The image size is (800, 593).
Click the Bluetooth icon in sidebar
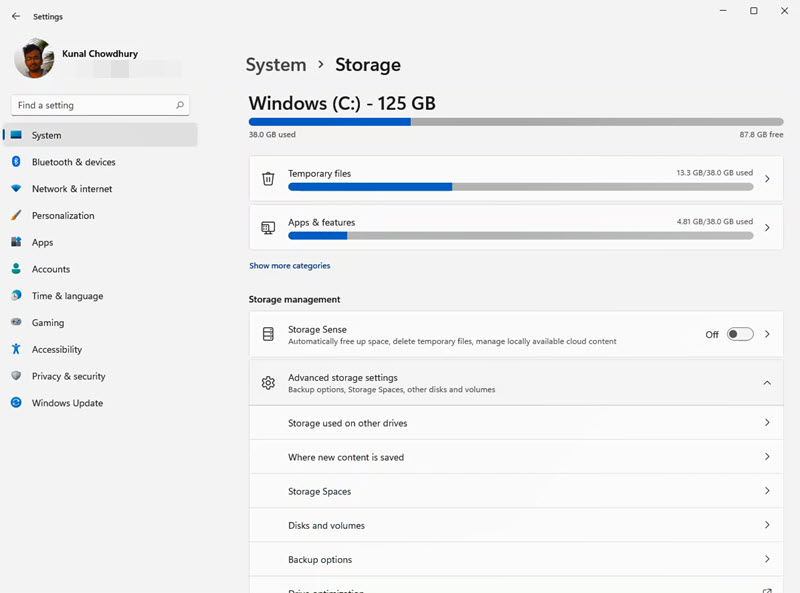tap(16, 162)
